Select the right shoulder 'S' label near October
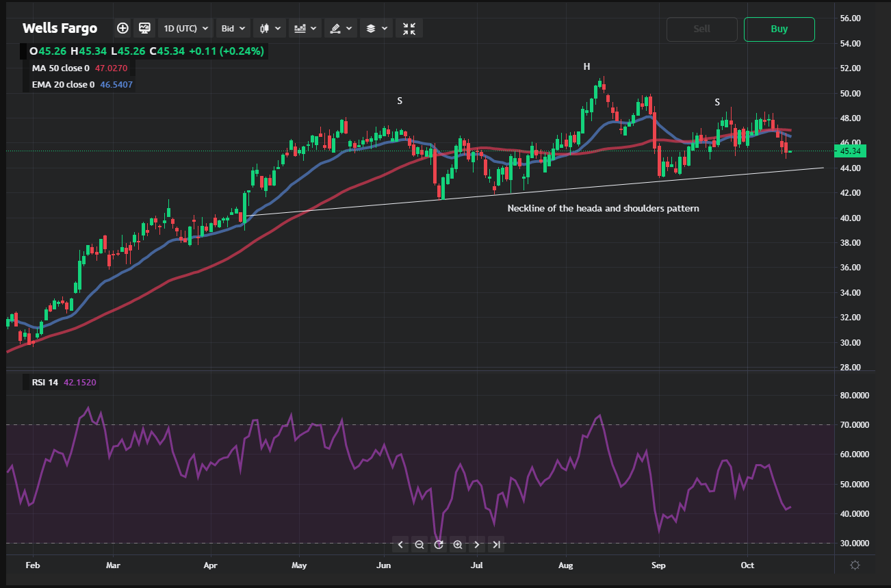The height and width of the screenshot is (588, 891). [x=717, y=102]
